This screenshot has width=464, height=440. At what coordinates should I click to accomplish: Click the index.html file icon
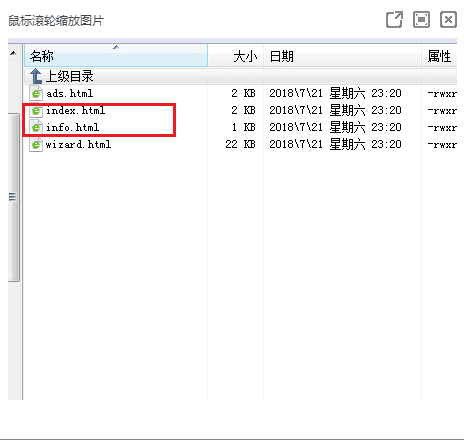point(36,110)
